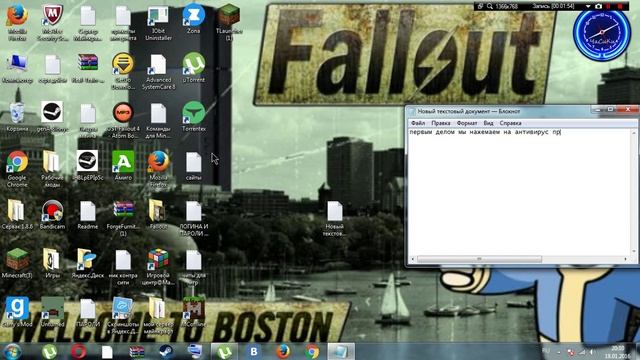The width and height of the screenshot is (640, 360).
Task: Switch to VK taskbar button
Action: point(253,351)
